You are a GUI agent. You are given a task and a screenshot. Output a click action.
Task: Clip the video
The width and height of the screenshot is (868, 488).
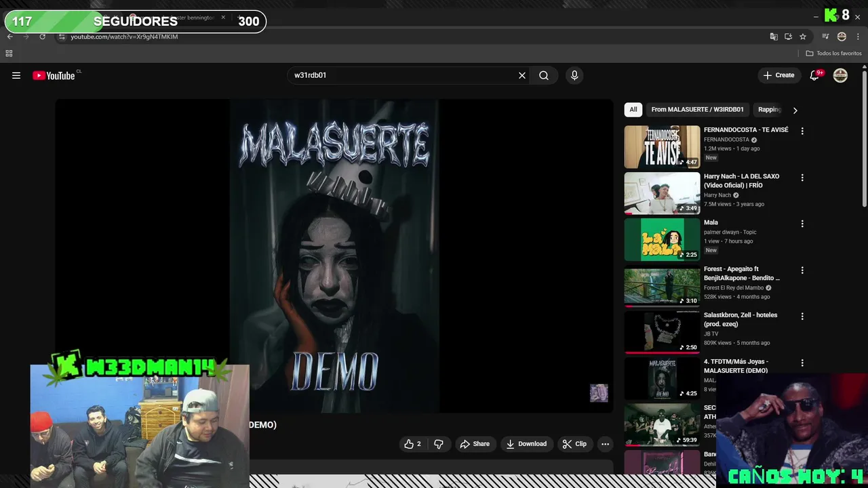[x=574, y=444]
